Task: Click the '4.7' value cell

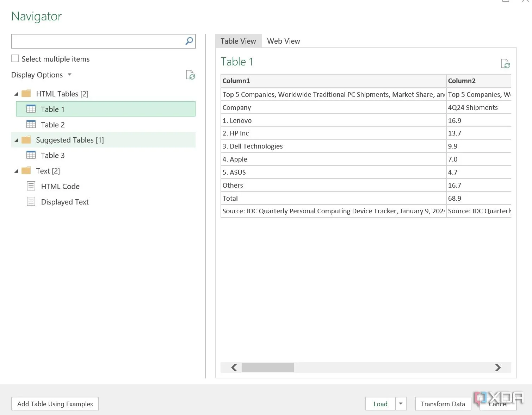Action: tap(479, 172)
